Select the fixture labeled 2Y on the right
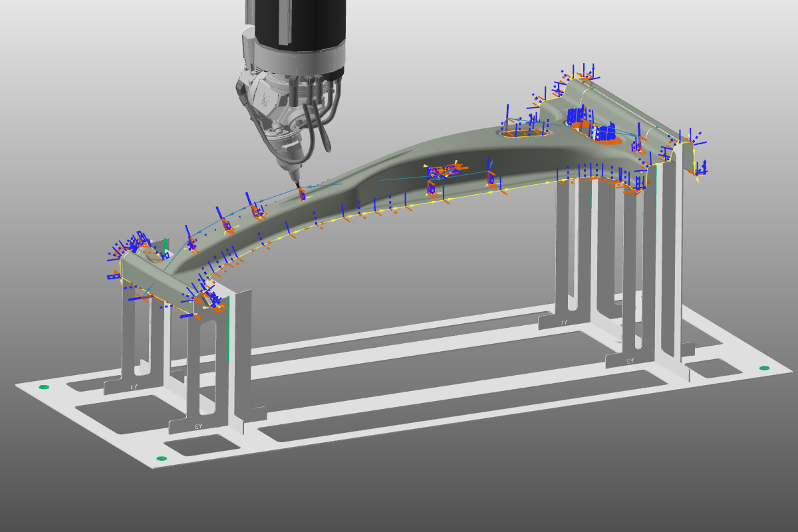798x532 pixels. pos(630,361)
